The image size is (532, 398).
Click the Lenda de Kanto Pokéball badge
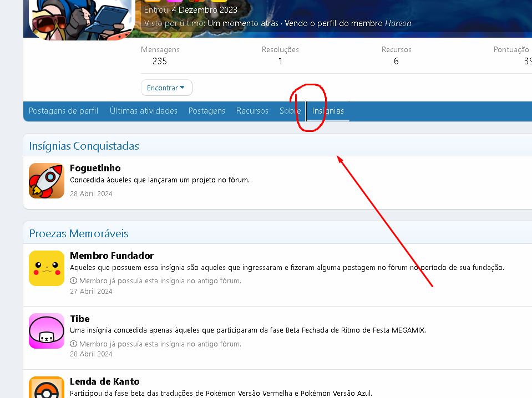coord(47,388)
